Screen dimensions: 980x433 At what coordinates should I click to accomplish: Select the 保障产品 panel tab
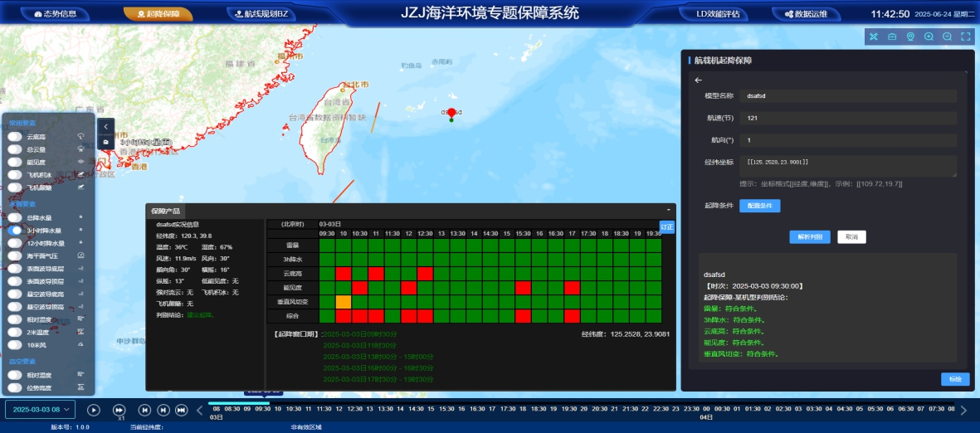(166, 212)
